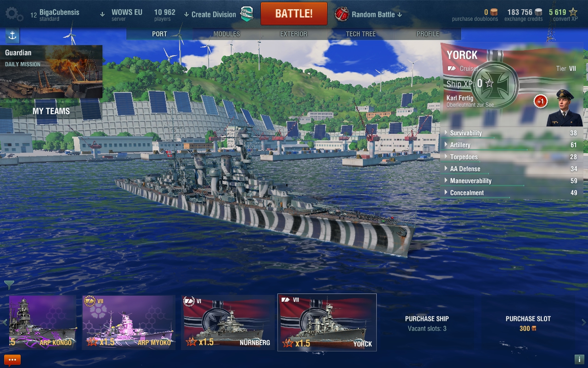Click the commander +1 skill point badge
The height and width of the screenshot is (368, 588).
tap(541, 101)
